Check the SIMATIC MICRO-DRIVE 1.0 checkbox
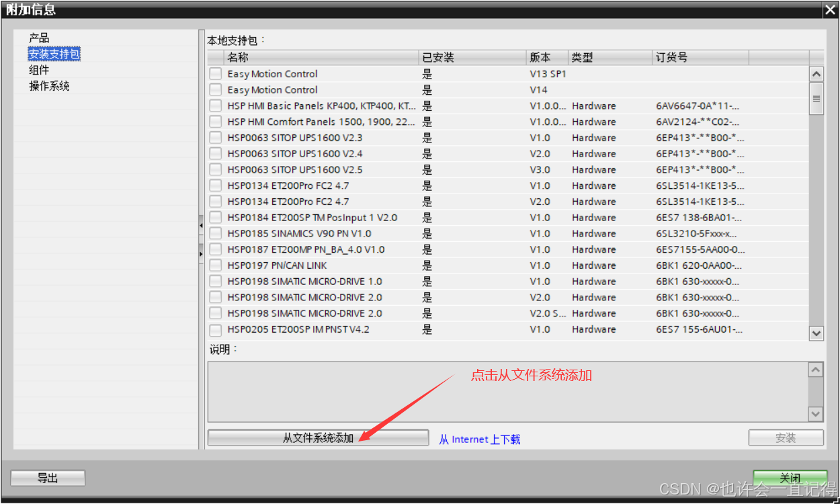Viewport: 840px width, 504px height. [215, 282]
